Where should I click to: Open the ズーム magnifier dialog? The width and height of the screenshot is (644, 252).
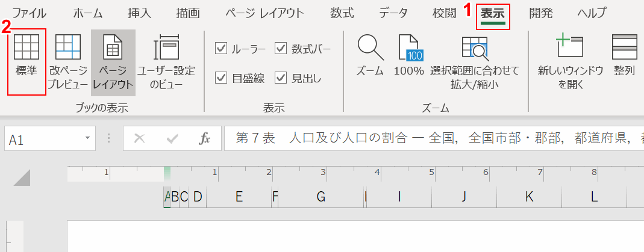(370, 58)
